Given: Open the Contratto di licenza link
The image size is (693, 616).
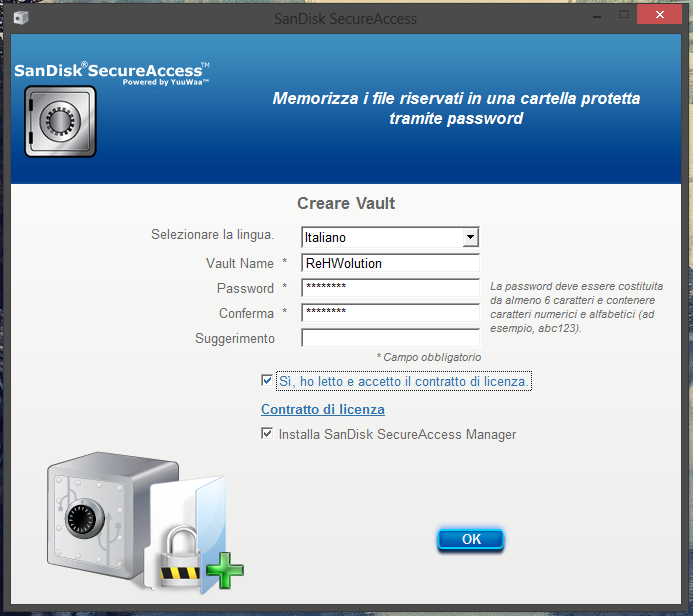Looking at the screenshot, I should coord(323,409).
